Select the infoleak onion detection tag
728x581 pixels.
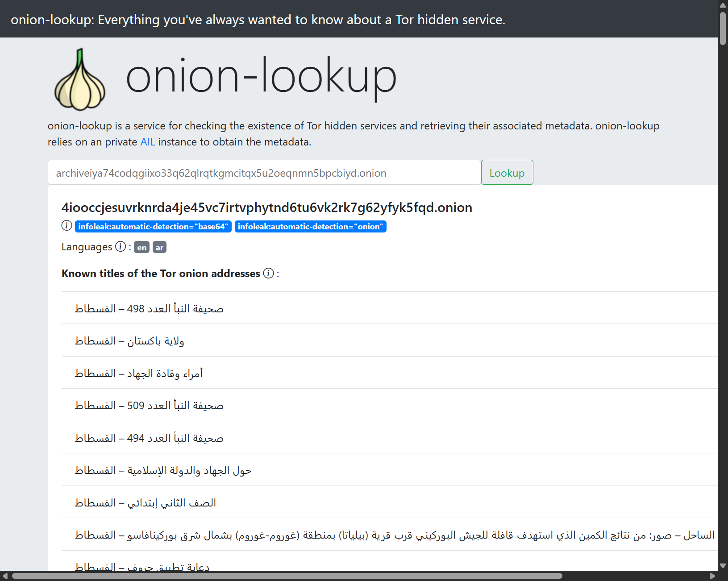pyautogui.click(x=310, y=227)
